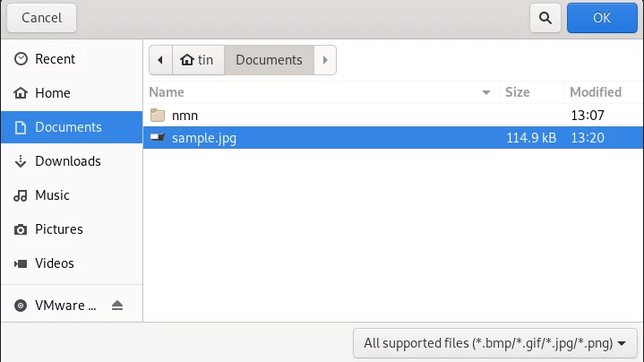Go to Downloads in sidebar
This screenshot has height=362, width=644.
(72, 161)
